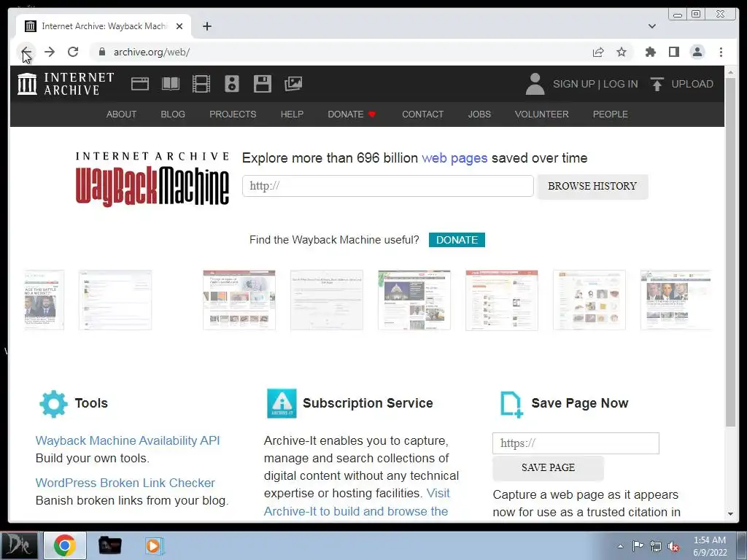
Task: Click the address bar URL archive.org/web/
Action: click(152, 52)
